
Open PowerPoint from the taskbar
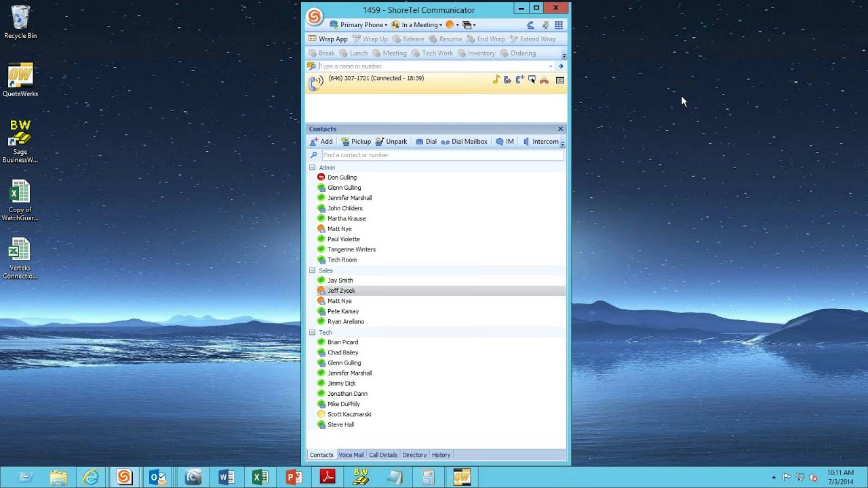pyautogui.click(x=294, y=477)
